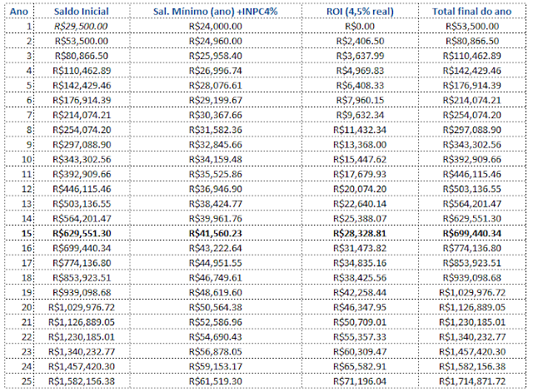Select 'Sal. Mínimo (ano) +INPC4%' header

click(x=216, y=11)
